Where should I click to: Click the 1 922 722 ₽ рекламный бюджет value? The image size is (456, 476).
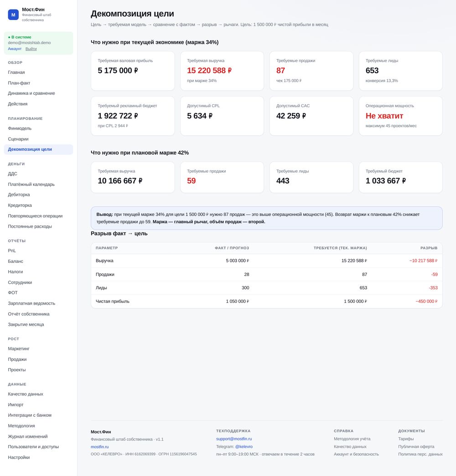(x=118, y=116)
